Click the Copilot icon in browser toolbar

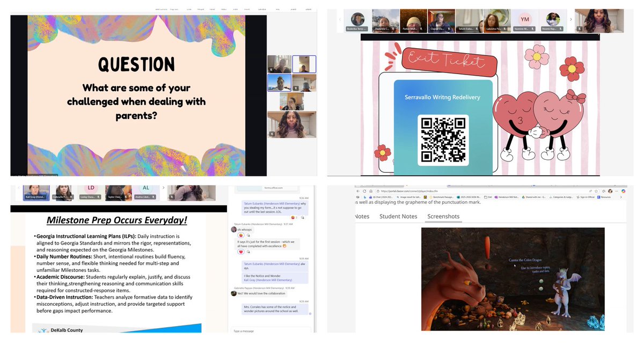(x=623, y=191)
